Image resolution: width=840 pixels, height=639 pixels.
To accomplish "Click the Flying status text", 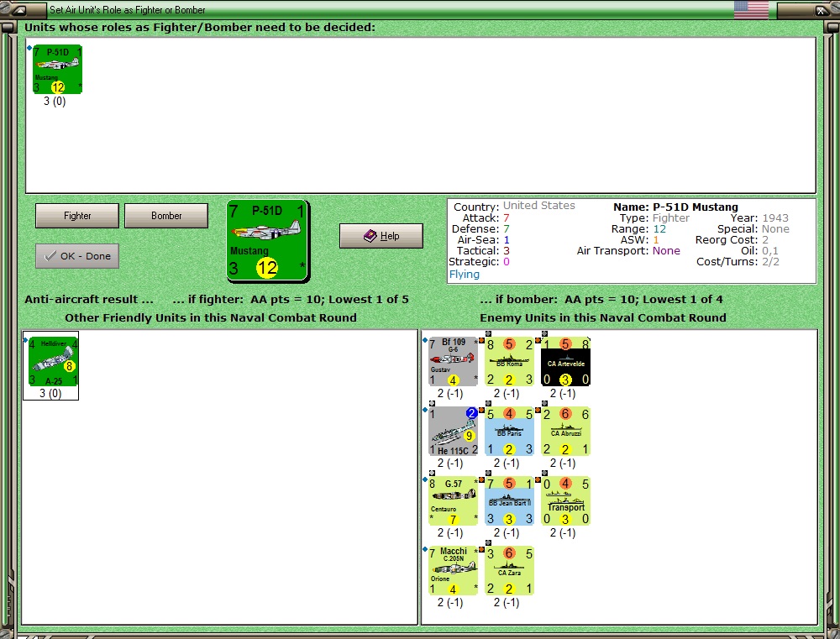I will point(464,275).
